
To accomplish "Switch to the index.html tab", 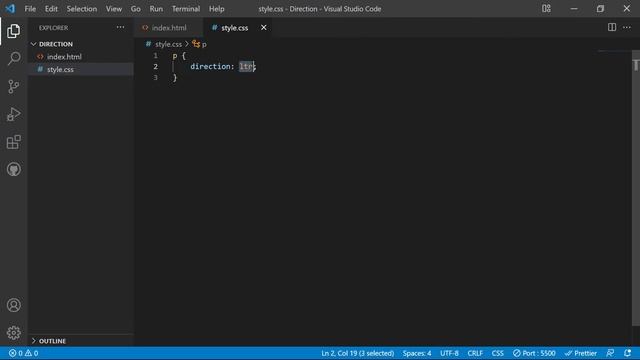I will point(169,28).
